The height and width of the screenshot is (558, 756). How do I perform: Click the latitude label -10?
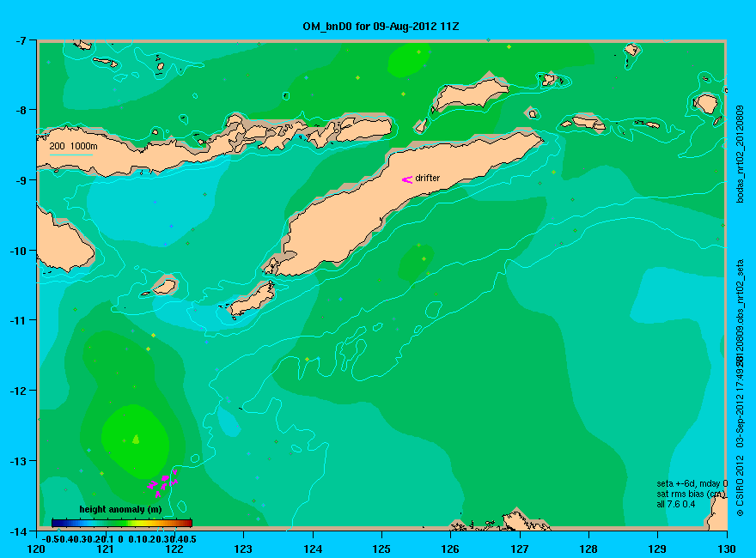click(18, 251)
